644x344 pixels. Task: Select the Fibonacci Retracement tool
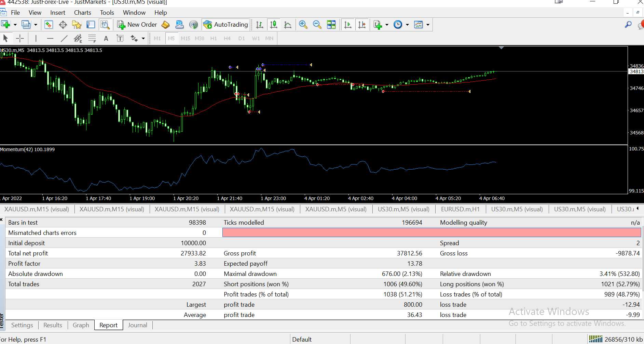pyautogui.click(x=92, y=38)
